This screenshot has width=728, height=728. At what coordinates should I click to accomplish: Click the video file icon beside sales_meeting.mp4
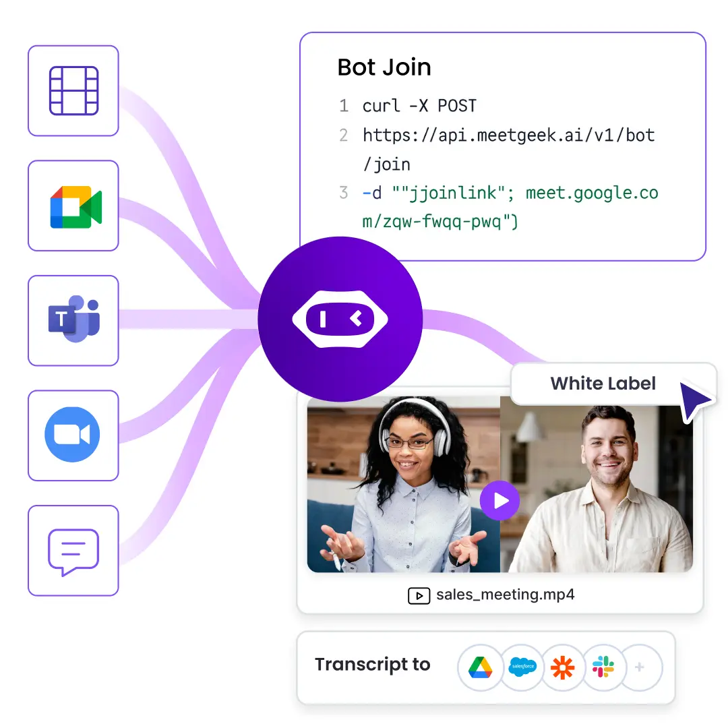coord(419,595)
